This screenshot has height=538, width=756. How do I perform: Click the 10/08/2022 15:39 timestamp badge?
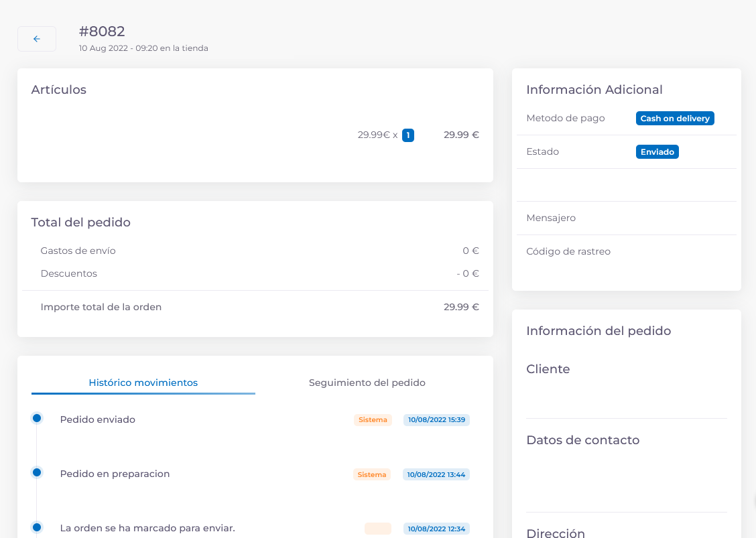point(436,420)
